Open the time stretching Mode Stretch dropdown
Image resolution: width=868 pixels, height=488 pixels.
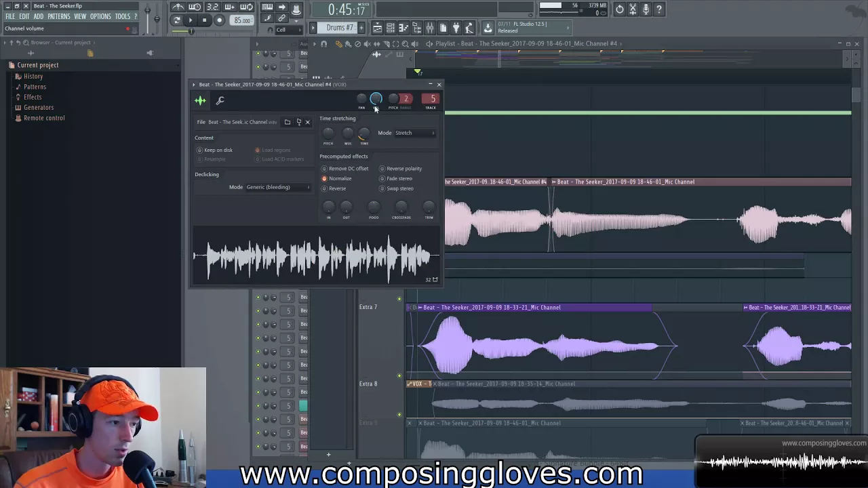click(415, 133)
